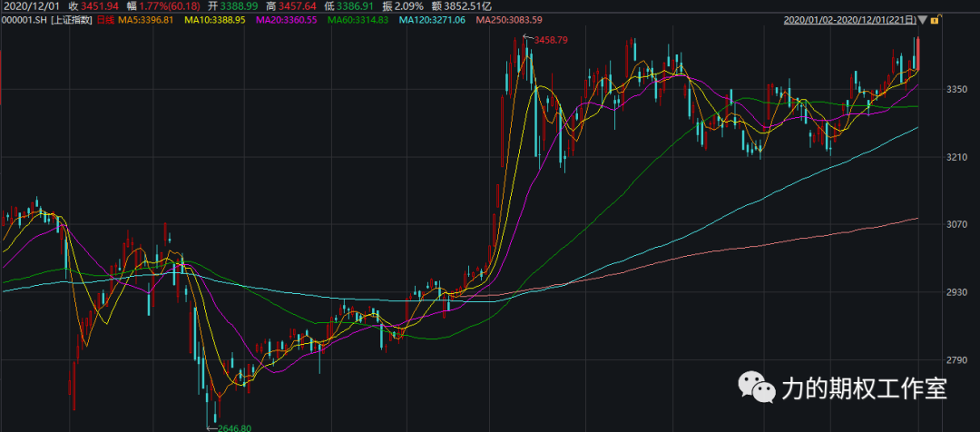Image resolution: width=980 pixels, height=432 pixels.
Task: Click the turnover value 3852.51亿
Action: 467,6
